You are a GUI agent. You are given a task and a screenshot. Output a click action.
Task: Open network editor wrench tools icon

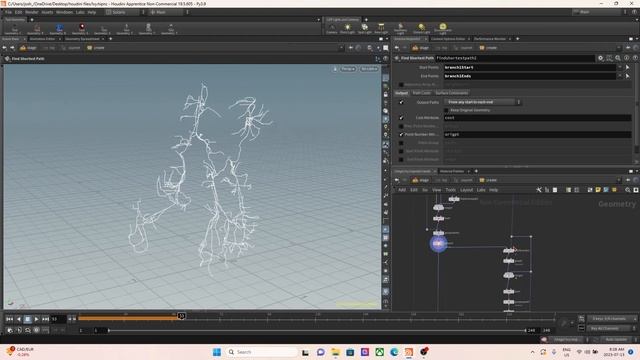click(x=539, y=190)
